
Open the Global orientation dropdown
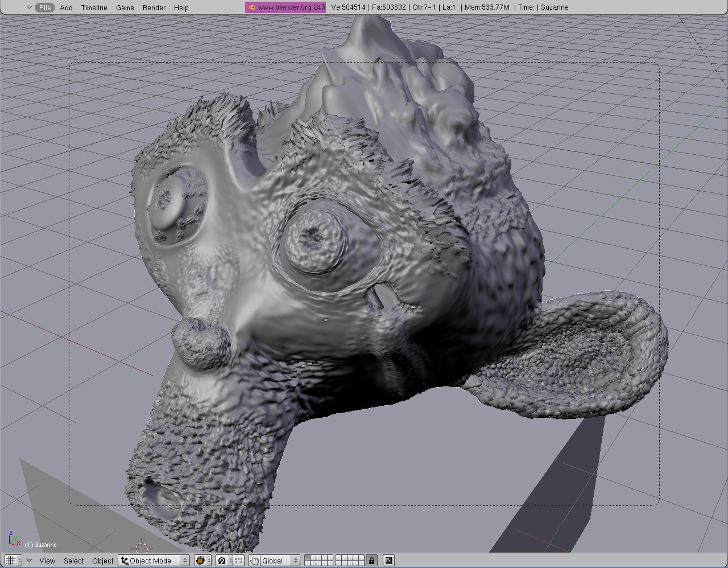coord(279,561)
